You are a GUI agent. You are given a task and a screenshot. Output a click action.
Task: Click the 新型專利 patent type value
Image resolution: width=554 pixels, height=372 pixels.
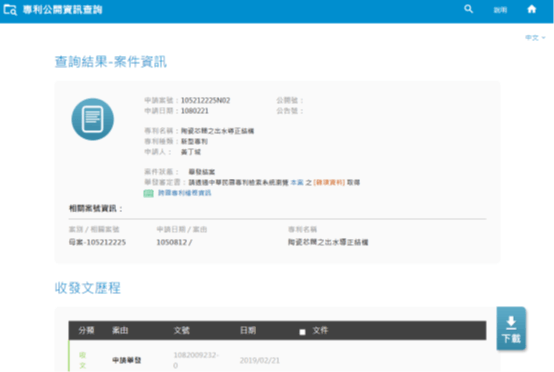[194, 141]
